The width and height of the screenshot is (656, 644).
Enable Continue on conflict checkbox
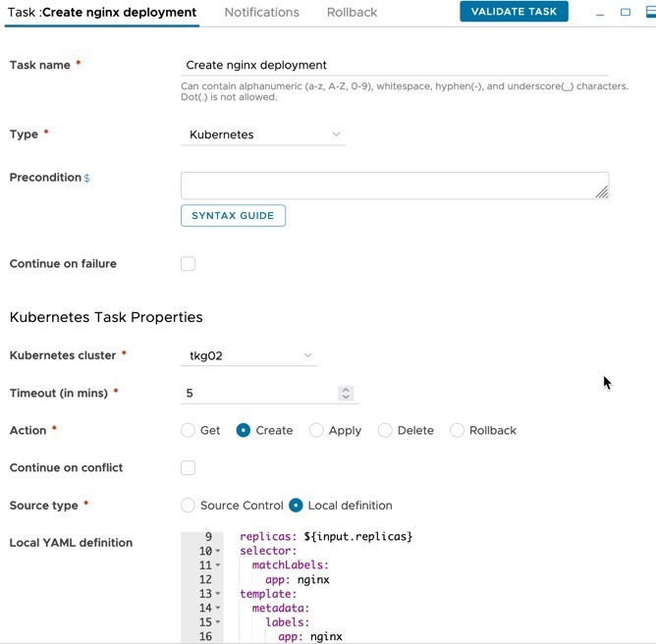pos(188,468)
